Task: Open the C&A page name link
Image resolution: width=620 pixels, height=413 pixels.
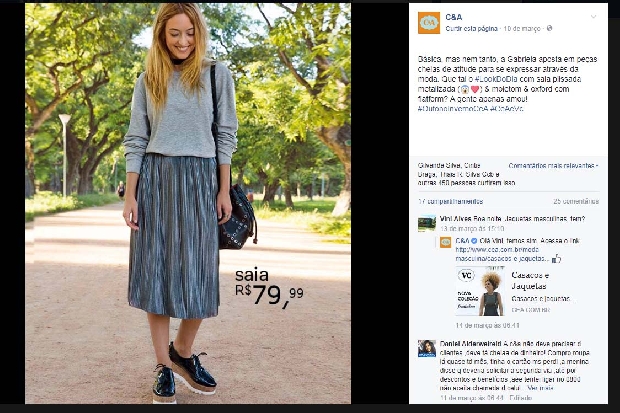Action: tap(454, 17)
